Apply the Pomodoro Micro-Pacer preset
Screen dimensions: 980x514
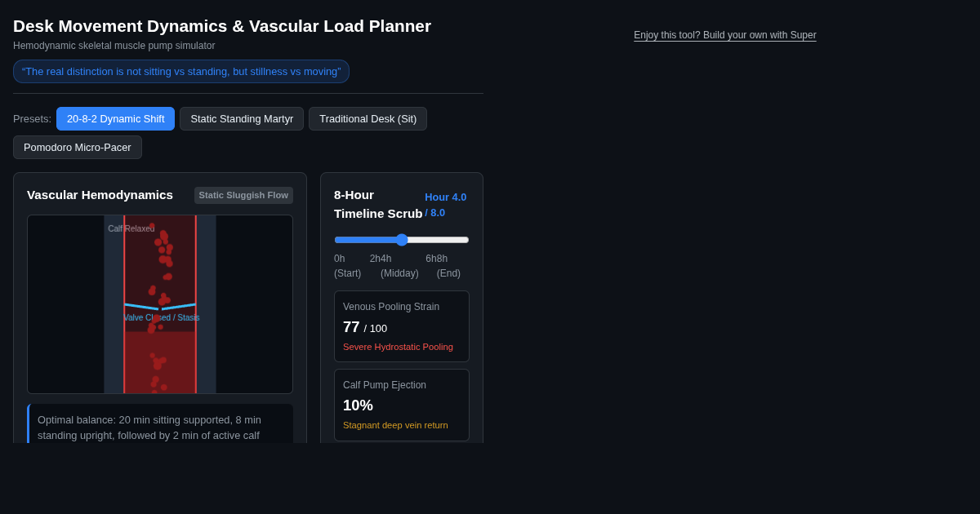click(78, 147)
